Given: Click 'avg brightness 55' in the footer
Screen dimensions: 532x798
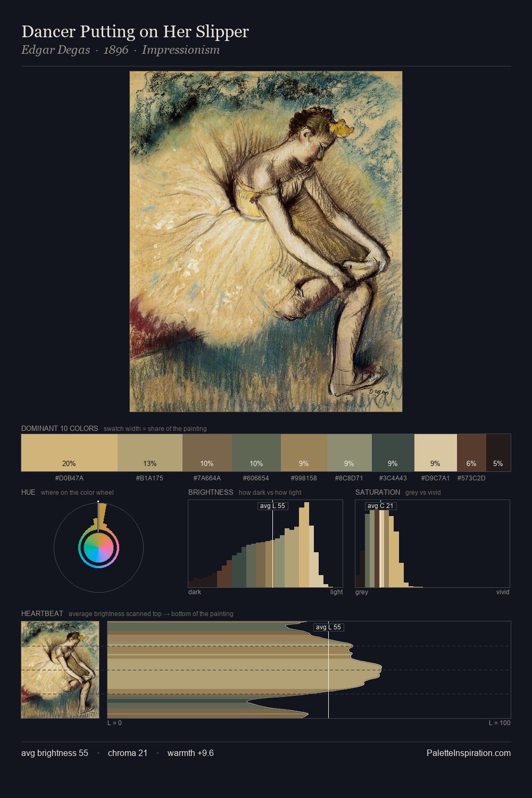Looking at the screenshot, I should click(x=55, y=753).
